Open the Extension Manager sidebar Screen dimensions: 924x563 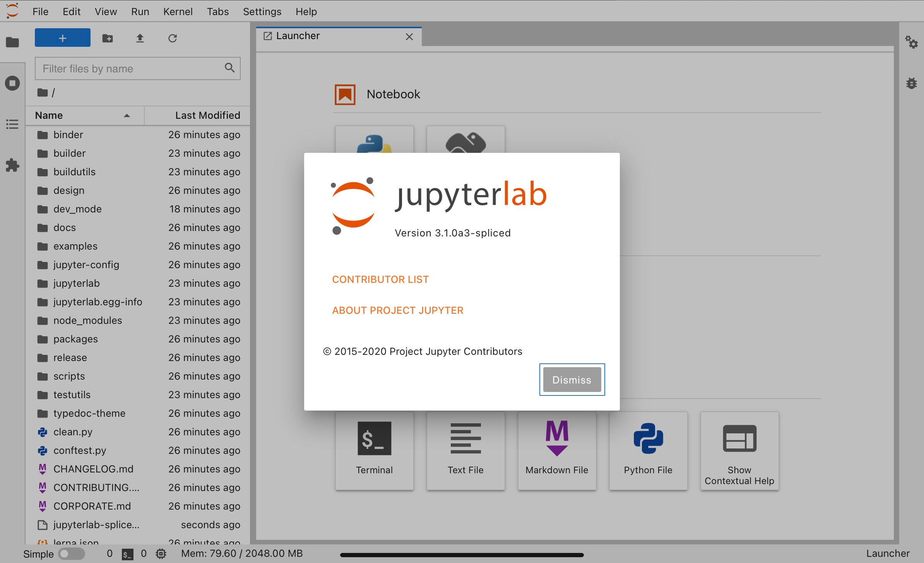click(x=12, y=165)
